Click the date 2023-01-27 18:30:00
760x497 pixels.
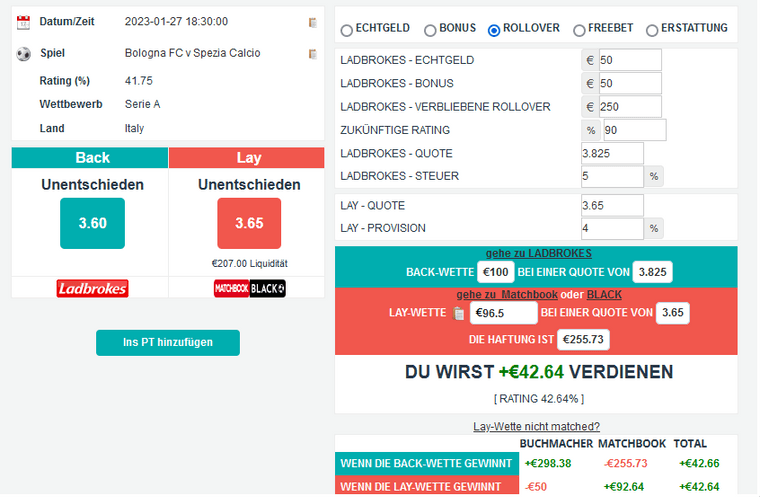[176, 22]
